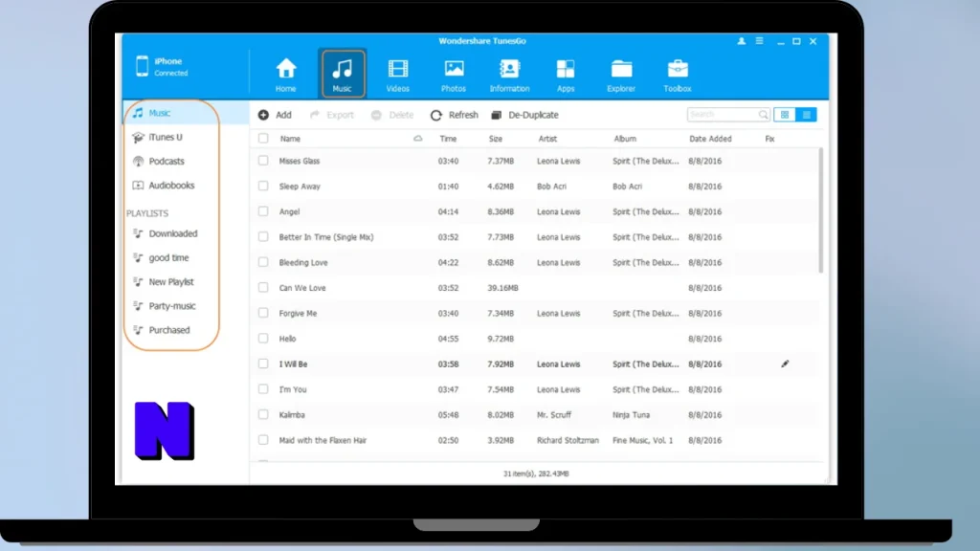The image size is (980, 551).
Task: Check the Can We Love checkbox
Action: click(x=263, y=287)
